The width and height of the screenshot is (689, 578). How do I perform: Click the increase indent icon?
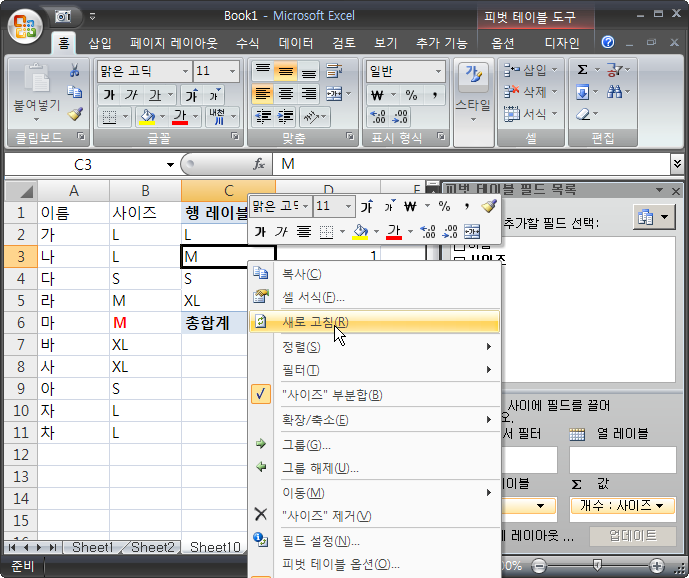[x=286, y=117]
